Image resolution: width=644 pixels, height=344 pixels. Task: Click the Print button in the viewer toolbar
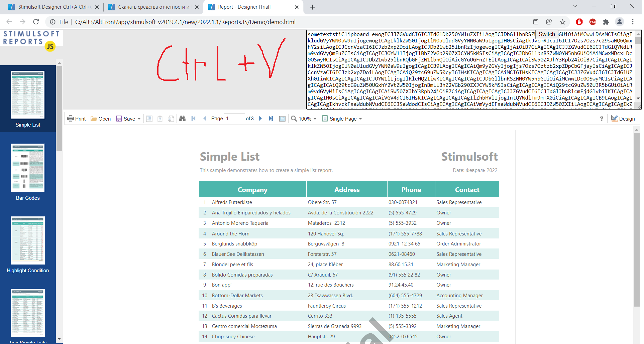point(76,119)
